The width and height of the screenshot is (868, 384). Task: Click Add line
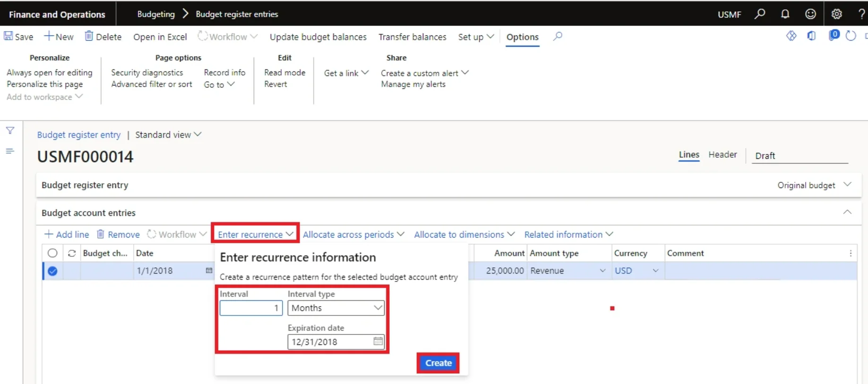pos(67,234)
